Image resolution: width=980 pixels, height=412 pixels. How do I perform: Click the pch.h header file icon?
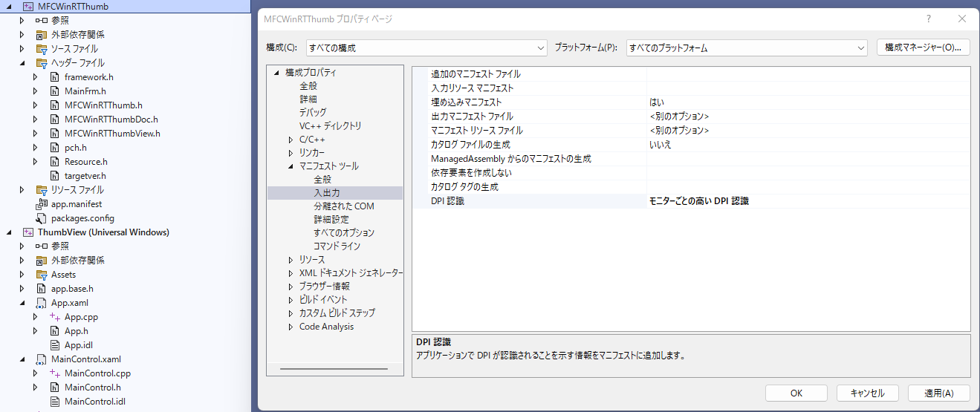55,148
